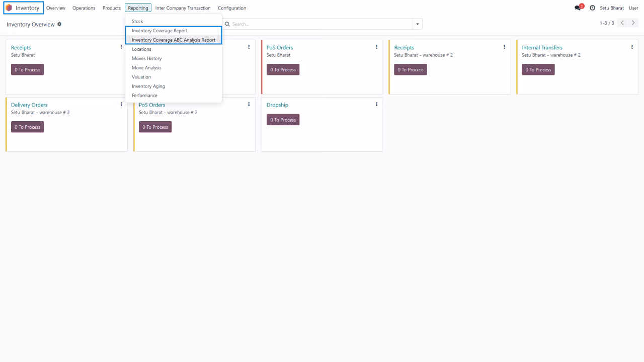
Task: Click 0 To Process on Internal Transfers
Action: tap(538, 70)
